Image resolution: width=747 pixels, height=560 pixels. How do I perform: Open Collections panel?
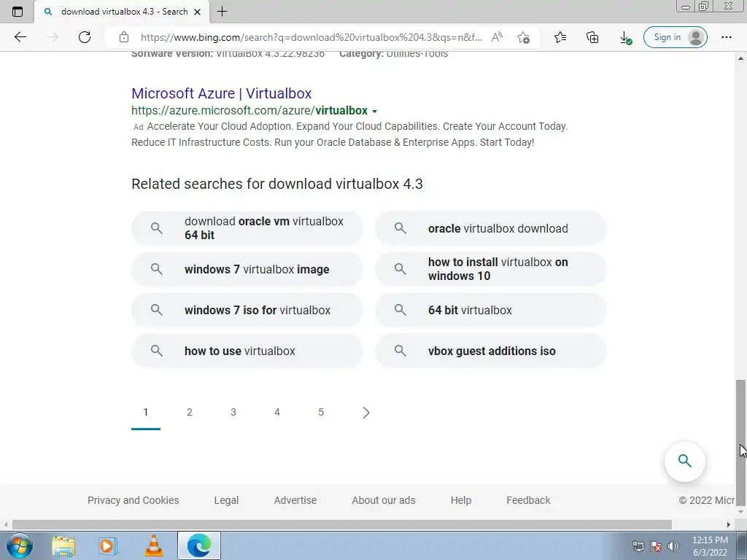click(x=592, y=37)
